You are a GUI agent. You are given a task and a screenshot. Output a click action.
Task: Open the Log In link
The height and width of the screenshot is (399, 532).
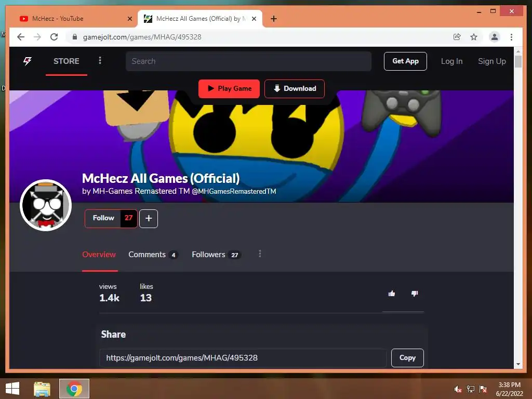pyautogui.click(x=451, y=61)
